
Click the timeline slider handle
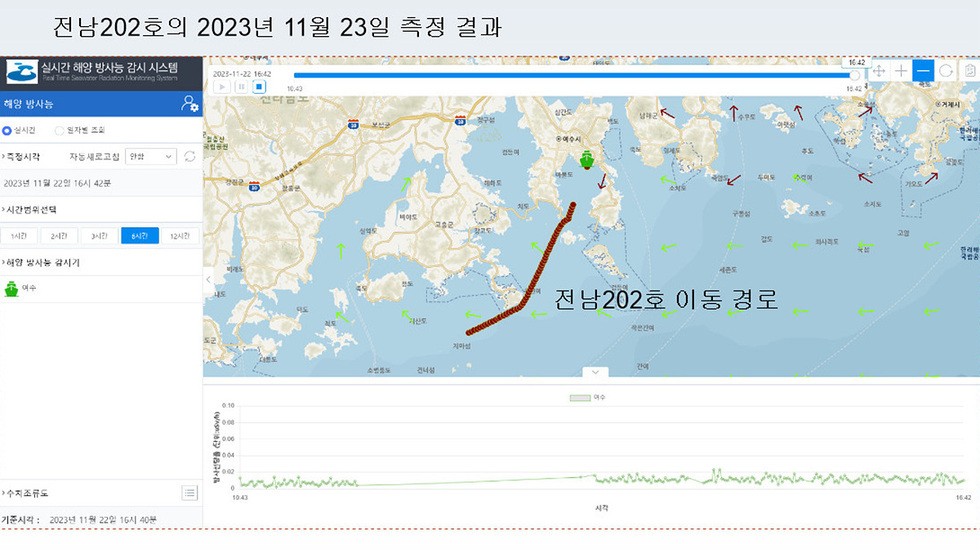pos(855,74)
